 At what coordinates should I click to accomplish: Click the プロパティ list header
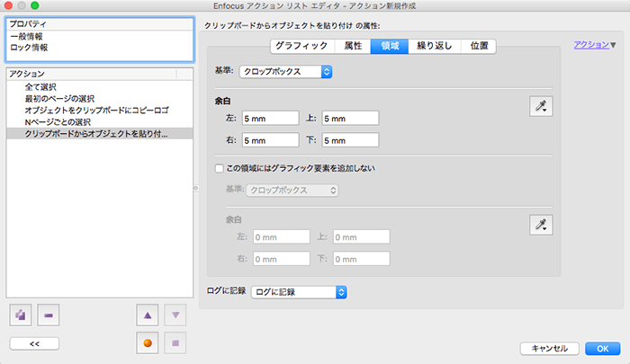tap(100, 24)
